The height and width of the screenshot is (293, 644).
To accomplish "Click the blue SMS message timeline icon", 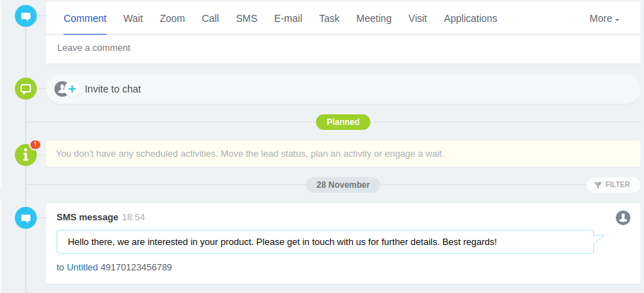I will click(x=25, y=218).
